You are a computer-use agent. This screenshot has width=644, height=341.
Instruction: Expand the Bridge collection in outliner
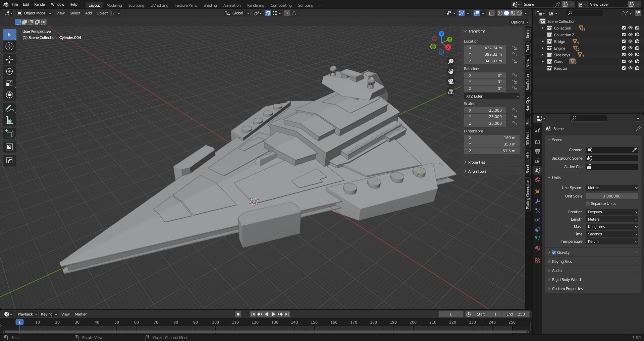pyautogui.click(x=542, y=41)
